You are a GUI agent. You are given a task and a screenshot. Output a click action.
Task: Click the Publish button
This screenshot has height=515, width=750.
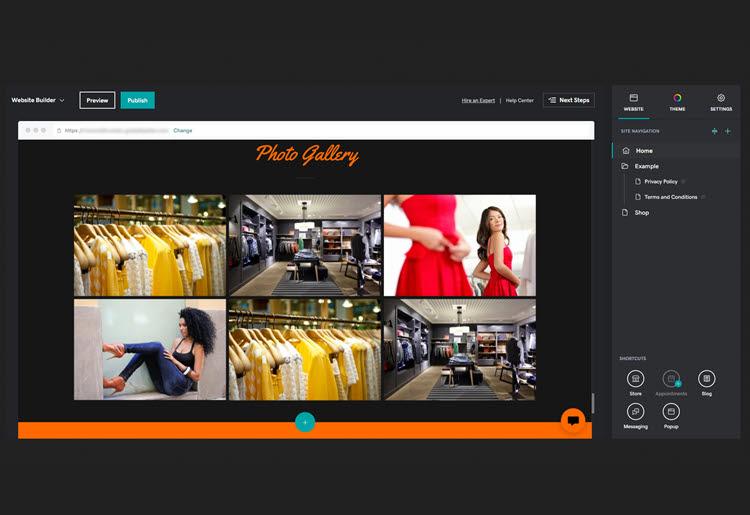[137, 100]
